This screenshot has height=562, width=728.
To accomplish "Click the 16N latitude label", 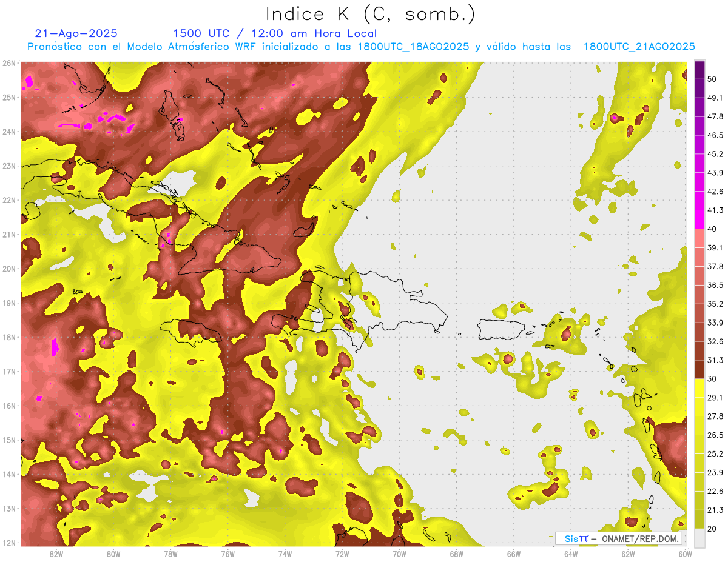I will pyautogui.click(x=9, y=406).
